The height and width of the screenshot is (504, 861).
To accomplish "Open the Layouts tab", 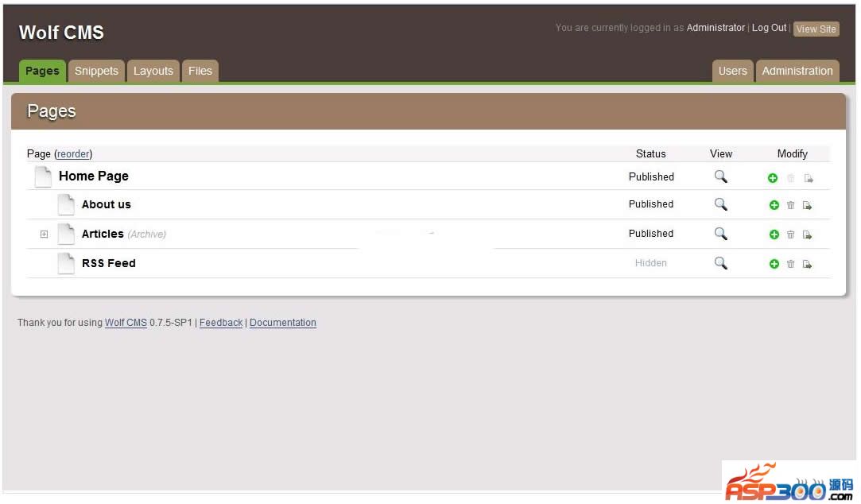I will click(x=153, y=71).
